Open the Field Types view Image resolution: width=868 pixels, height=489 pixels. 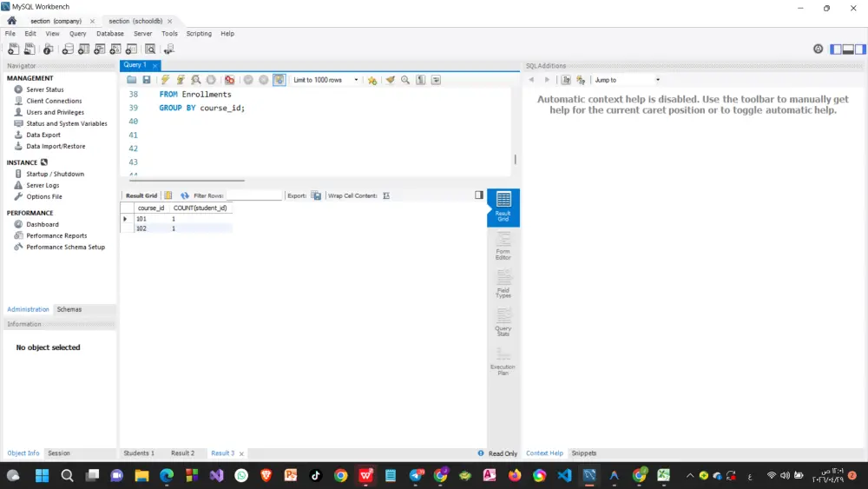click(x=503, y=284)
